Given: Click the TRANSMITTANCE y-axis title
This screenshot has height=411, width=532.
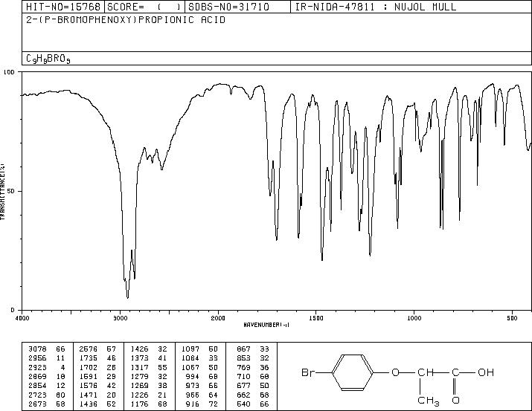Looking at the screenshot, I should coord(2,191).
